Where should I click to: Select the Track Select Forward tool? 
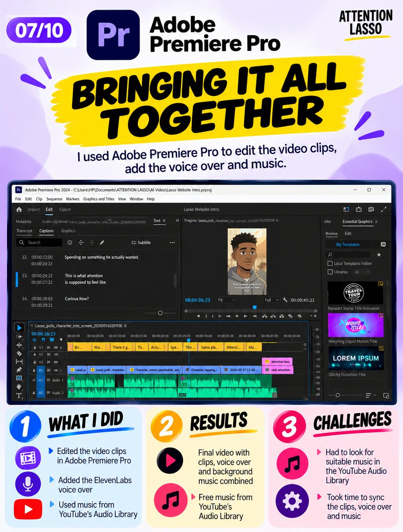[19, 336]
